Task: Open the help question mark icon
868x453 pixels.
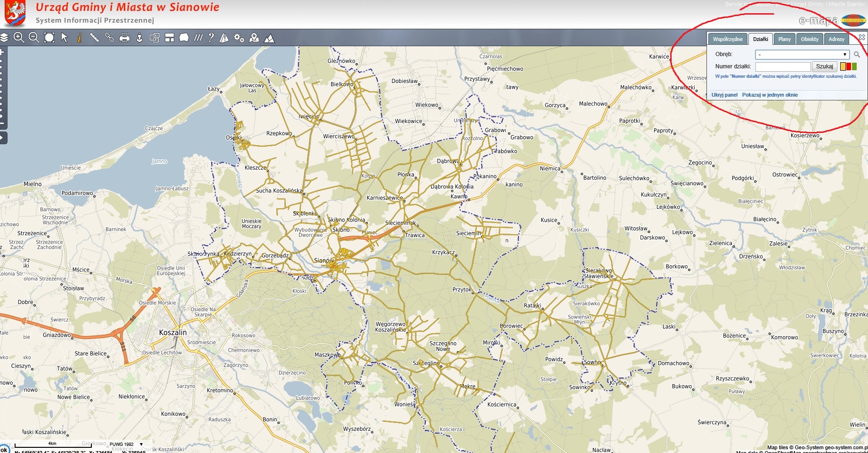Action: click(x=211, y=38)
